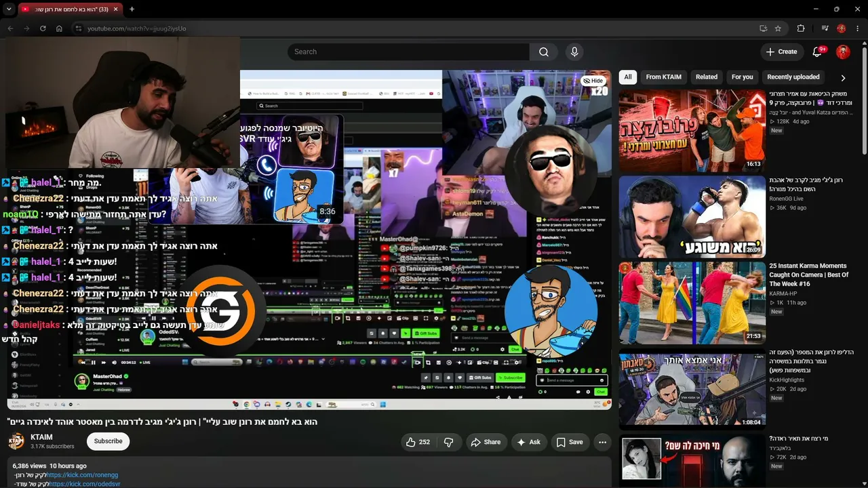Click the Ask button
This screenshot has width=868, height=488.
(x=529, y=442)
